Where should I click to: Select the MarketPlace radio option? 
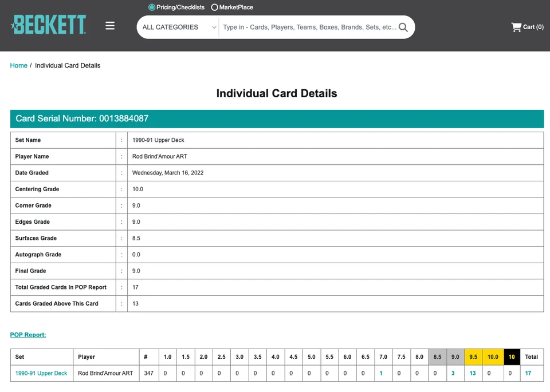215,7
